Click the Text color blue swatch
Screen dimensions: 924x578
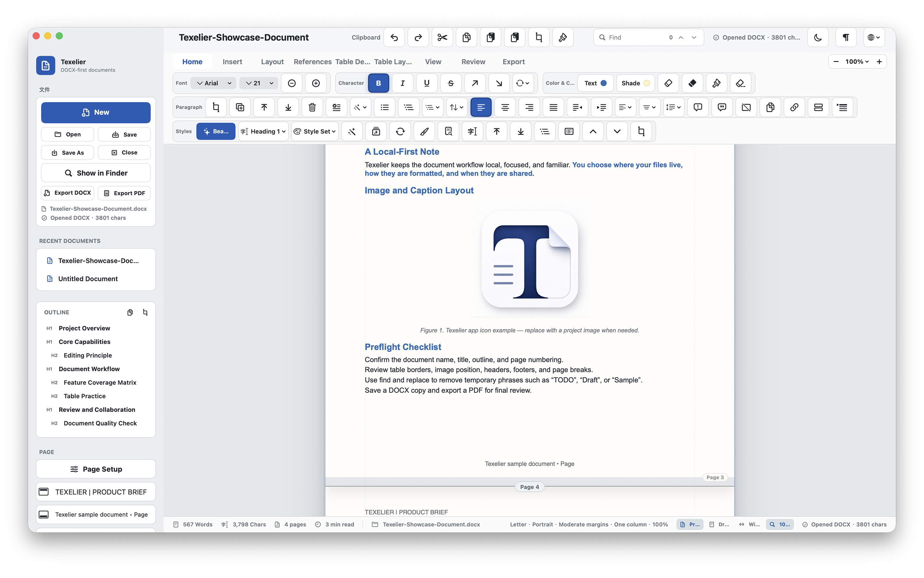[604, 83]
